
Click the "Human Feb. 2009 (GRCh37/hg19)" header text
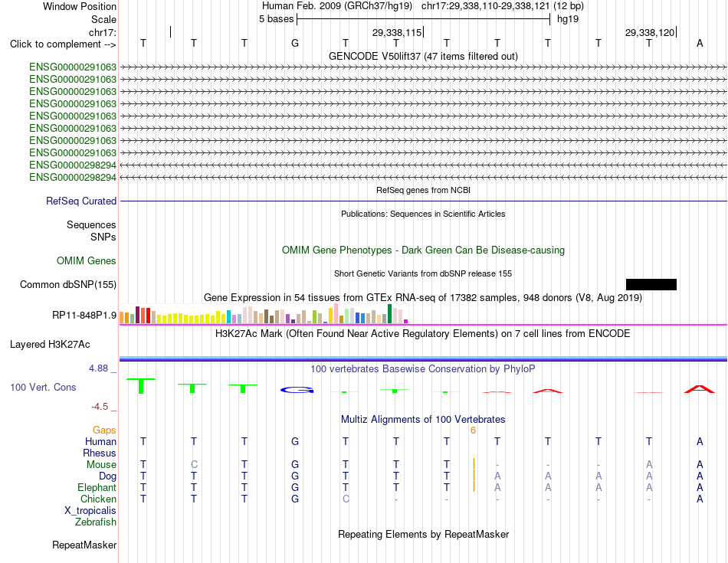point(337,6)
